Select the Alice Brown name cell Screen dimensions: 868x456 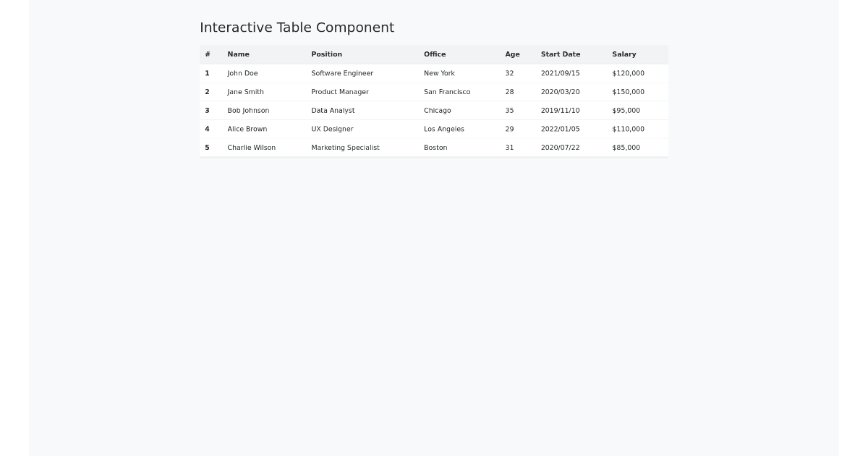click(x=264, y=129)
